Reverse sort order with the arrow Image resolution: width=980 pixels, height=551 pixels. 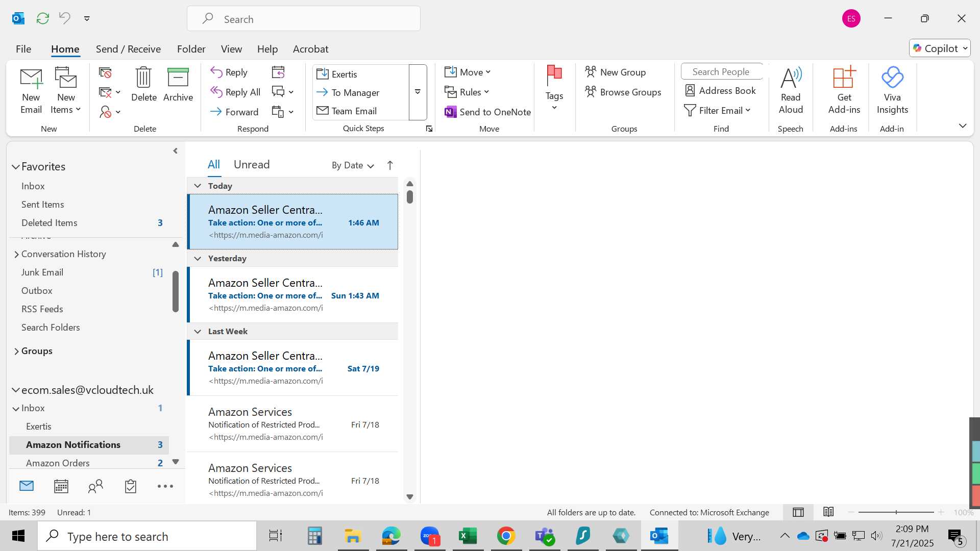pyautogui.click(x=390, y=165)
